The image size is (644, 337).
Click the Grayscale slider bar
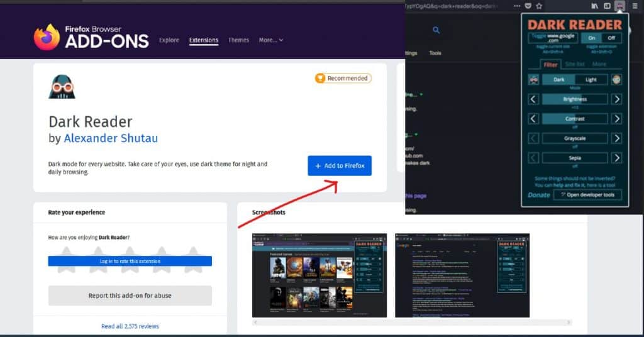pyautogui.click(x=575, y=138)
